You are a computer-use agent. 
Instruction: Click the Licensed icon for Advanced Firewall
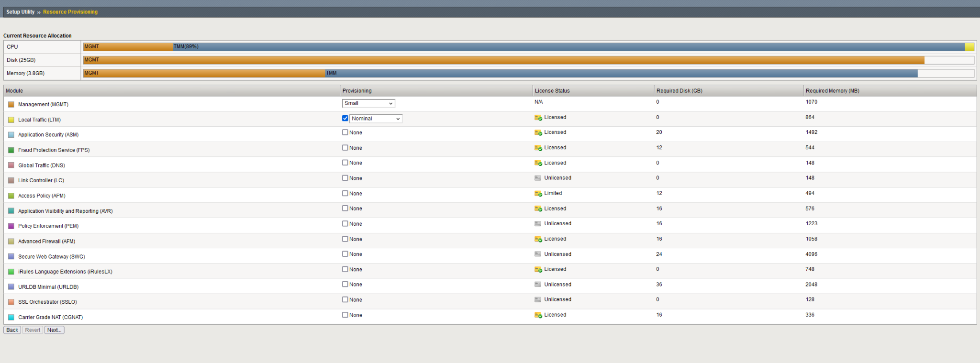click(538, 239)
